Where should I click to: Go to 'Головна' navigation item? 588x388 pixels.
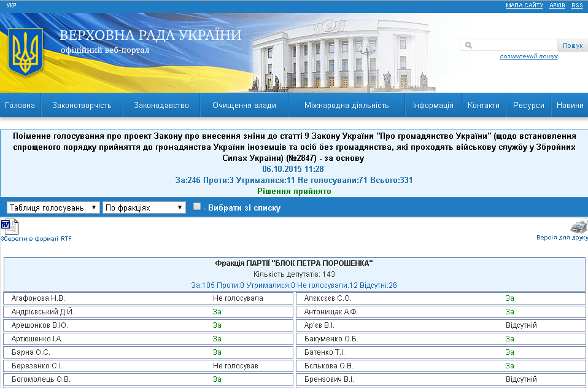tap(20, 105)
